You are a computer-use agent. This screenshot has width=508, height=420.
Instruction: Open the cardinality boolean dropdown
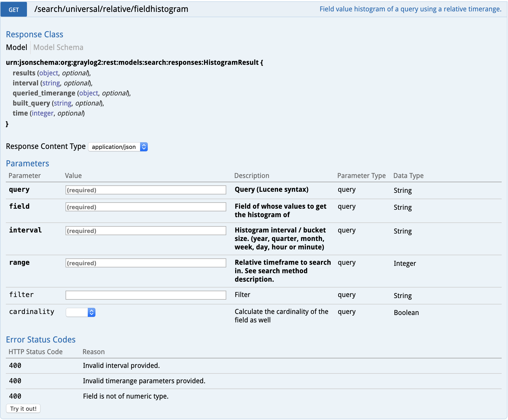click(x=81, y=312)
